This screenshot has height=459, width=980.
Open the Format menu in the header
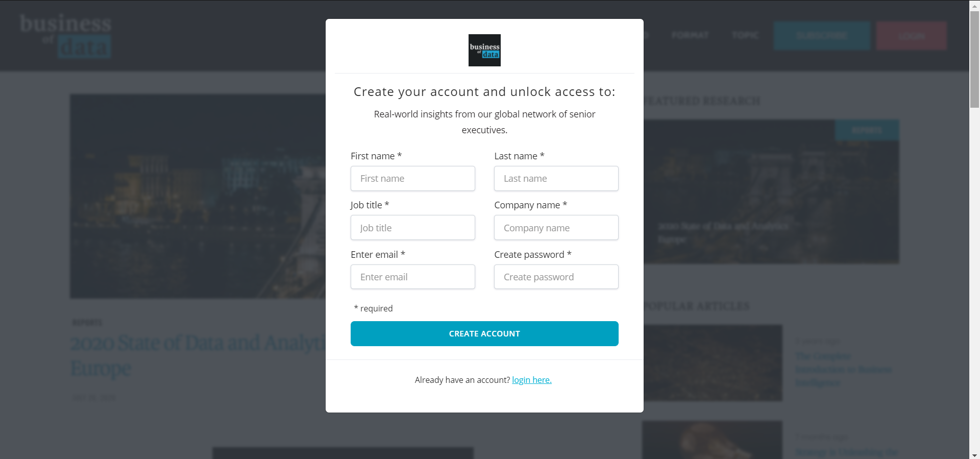[690, 35]
